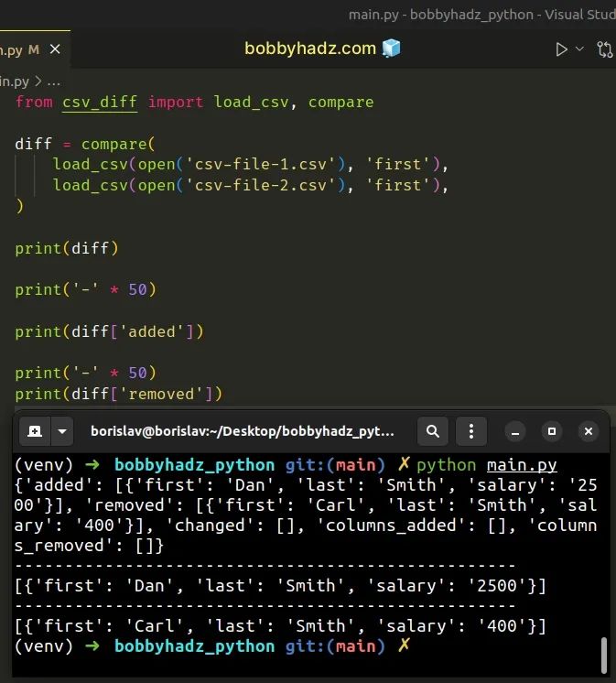Run the Python file with play icon

[561, 49]
